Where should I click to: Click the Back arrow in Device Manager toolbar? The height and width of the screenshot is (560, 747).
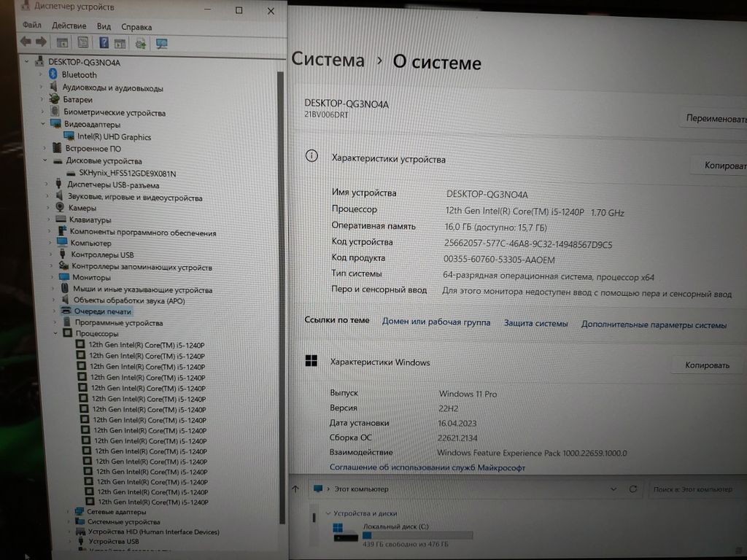click(x=26, y=42)
